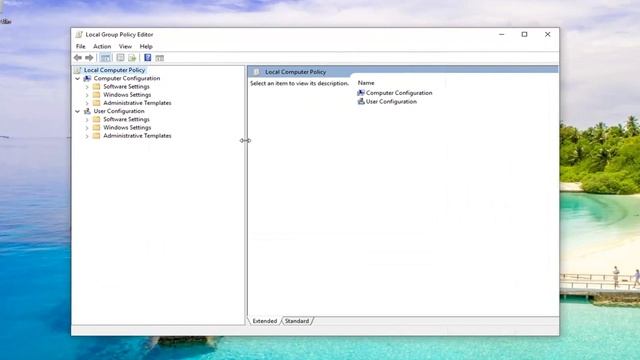Click the Export List toolbar icon
The width and height of the screenshot is (640, 360).
[x=132, y=58]
